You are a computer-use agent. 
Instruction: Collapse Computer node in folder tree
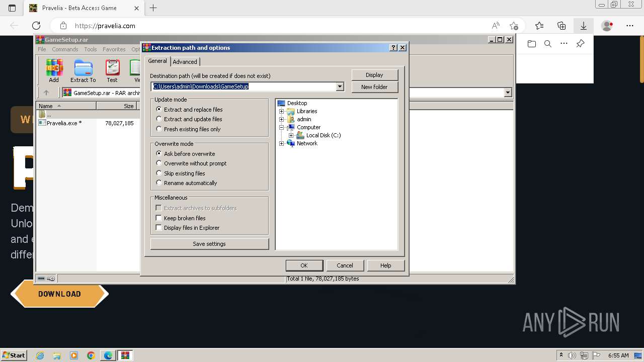282,127
